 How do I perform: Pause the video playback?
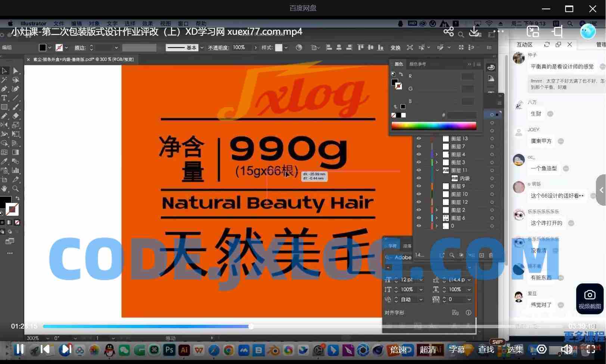(x=19, y=349)
